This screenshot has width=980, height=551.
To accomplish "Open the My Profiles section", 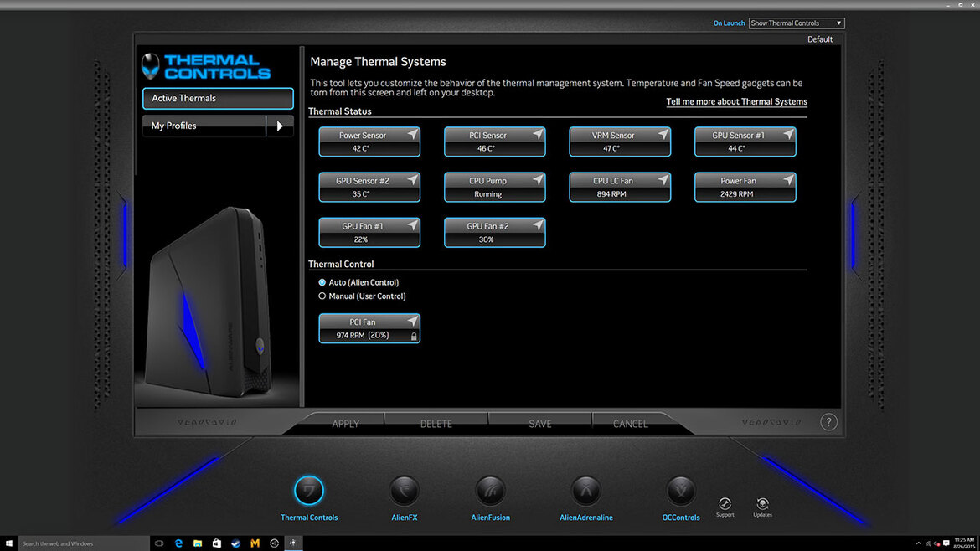I will point(204,126).
